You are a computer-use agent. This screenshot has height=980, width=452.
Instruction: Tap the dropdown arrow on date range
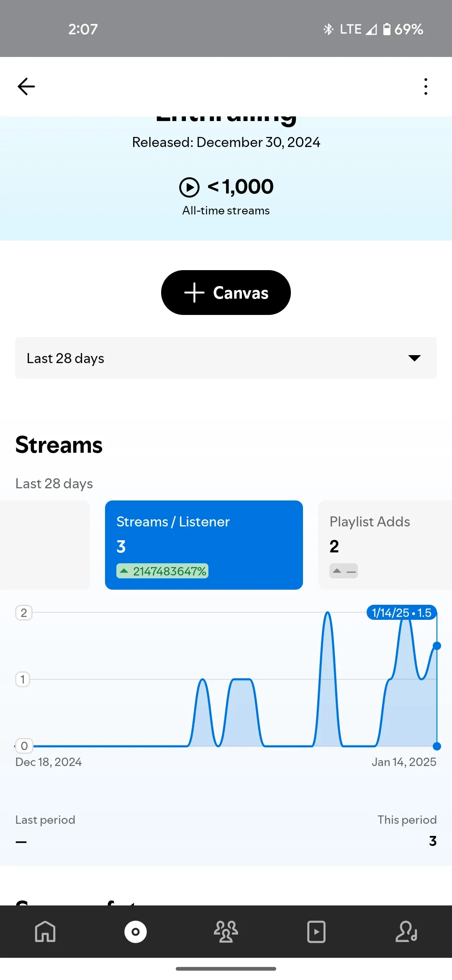pos(414,358)
